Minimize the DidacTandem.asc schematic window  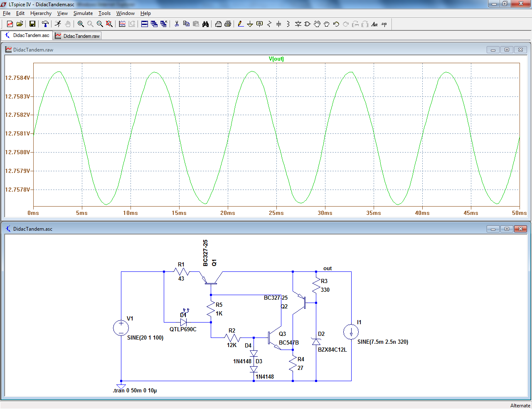(x=493, y=229)
